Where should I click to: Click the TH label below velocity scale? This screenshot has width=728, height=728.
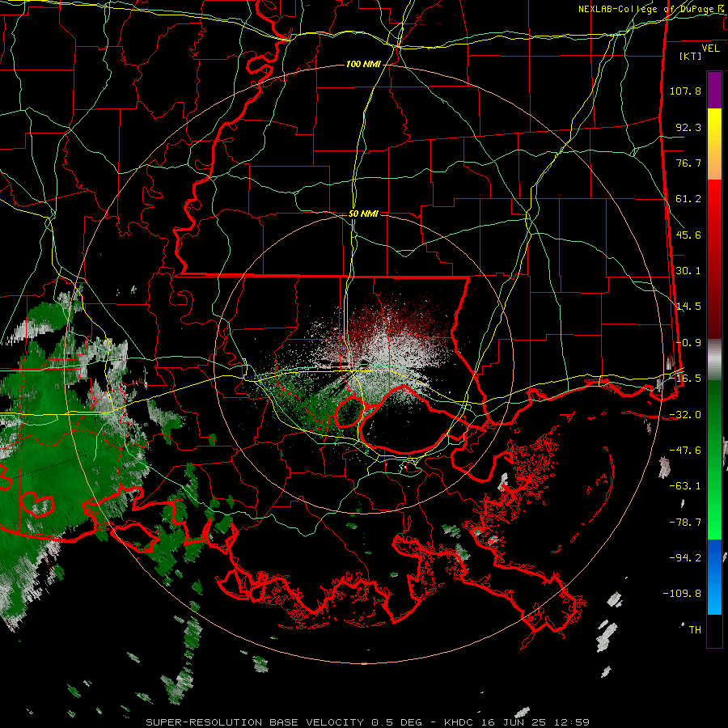coord(695,630)
